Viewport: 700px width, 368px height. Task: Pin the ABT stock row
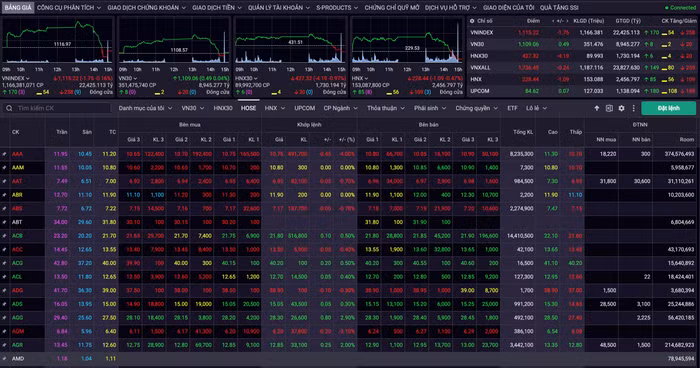click(x=4, y=222)
